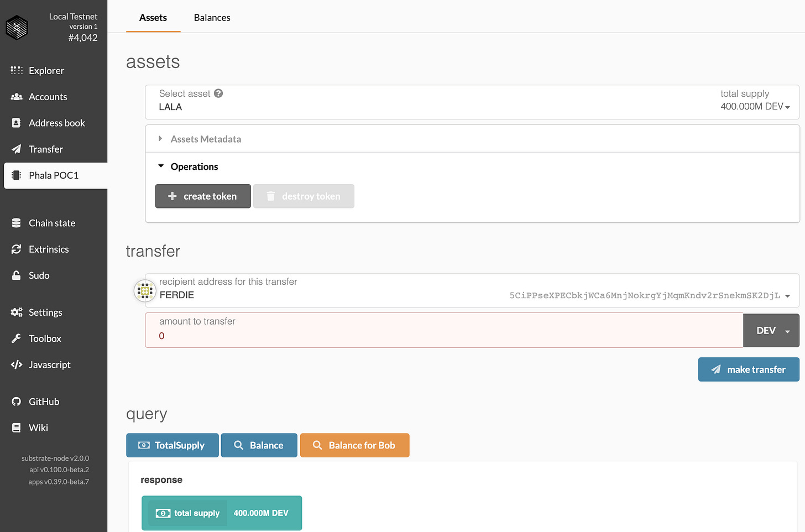Go to Chain state page
The width and height of the screenshot is (805, 532).
[x=54, y=223]
